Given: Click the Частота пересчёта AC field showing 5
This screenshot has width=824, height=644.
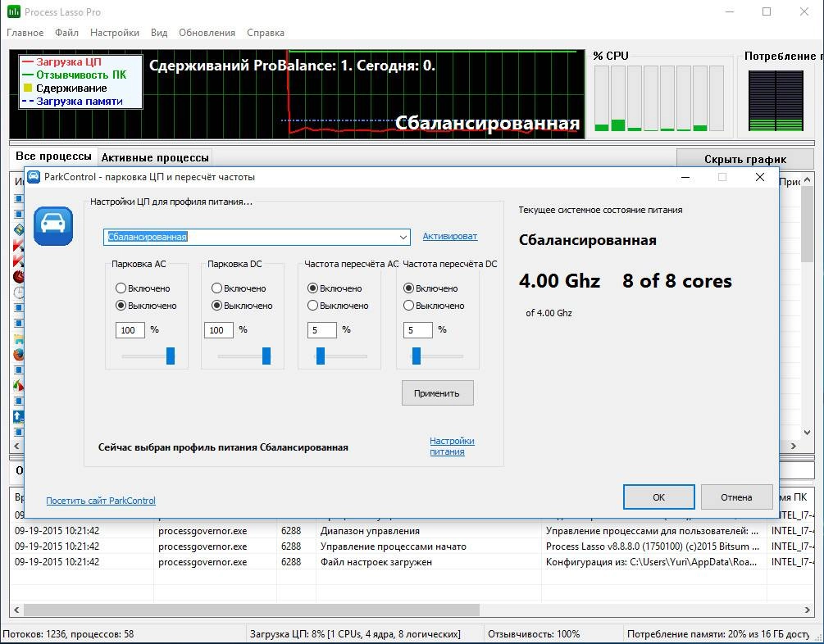Looking at the screenshot, I should tap(321, 330).
